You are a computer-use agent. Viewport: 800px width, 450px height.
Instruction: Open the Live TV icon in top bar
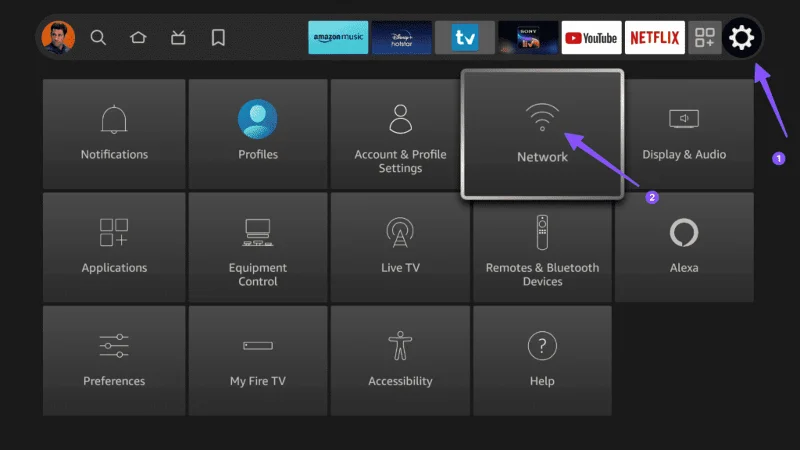178,37
